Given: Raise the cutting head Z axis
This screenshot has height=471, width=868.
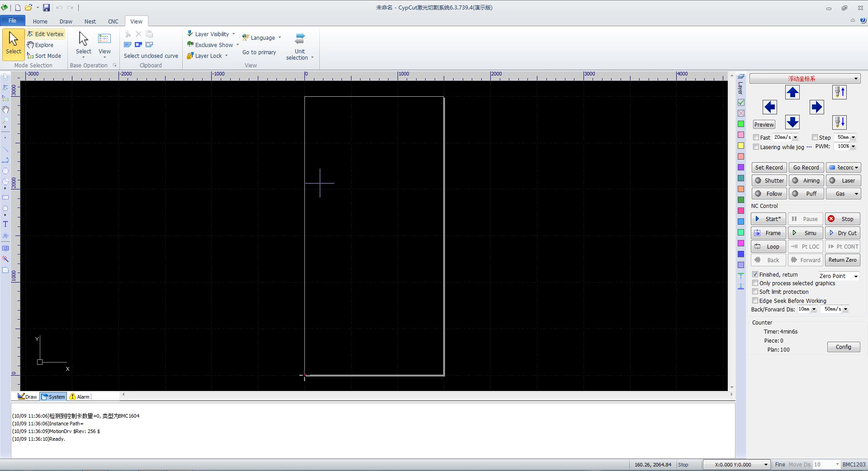Looking at the screenshot, I should (x=840, y=92).
